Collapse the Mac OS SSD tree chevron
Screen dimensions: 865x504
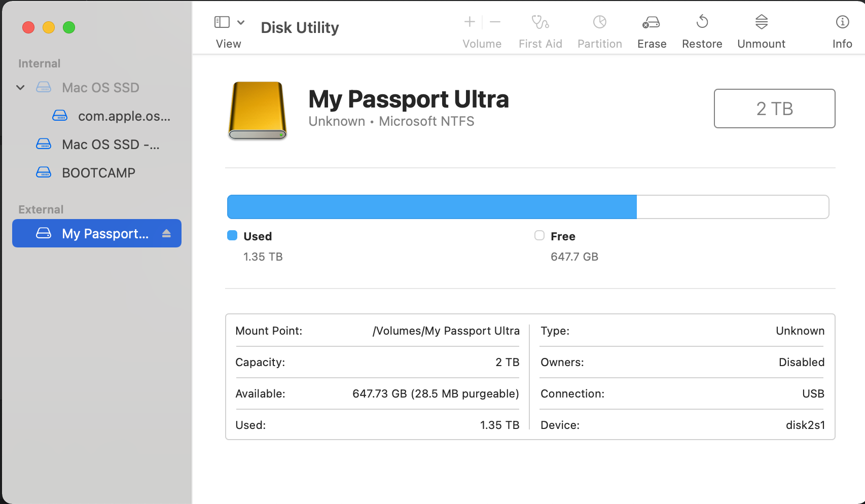tap(20, 88)
